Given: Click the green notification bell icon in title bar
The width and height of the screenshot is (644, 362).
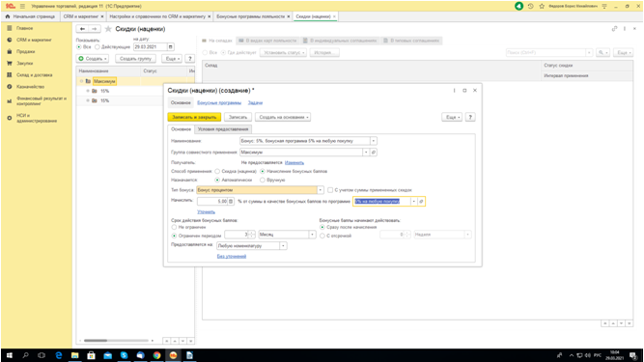Looking at the screenshot, I should [518, 6].
